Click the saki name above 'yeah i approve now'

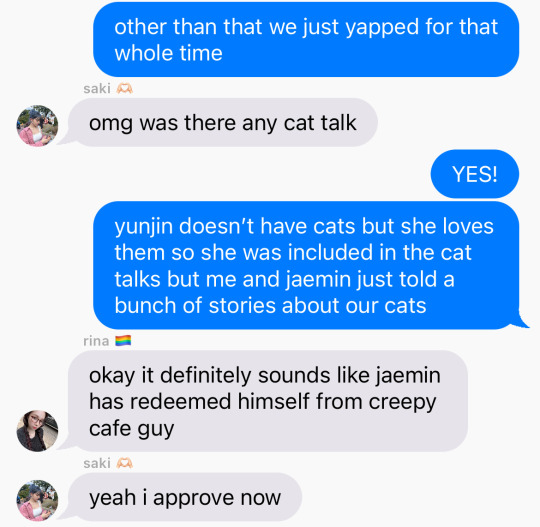97,463
